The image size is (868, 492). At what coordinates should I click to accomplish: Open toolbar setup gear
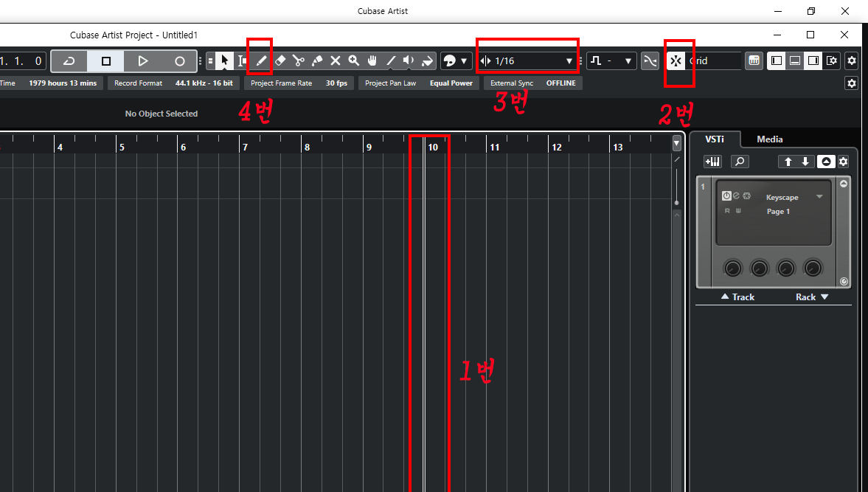(852, 61)
